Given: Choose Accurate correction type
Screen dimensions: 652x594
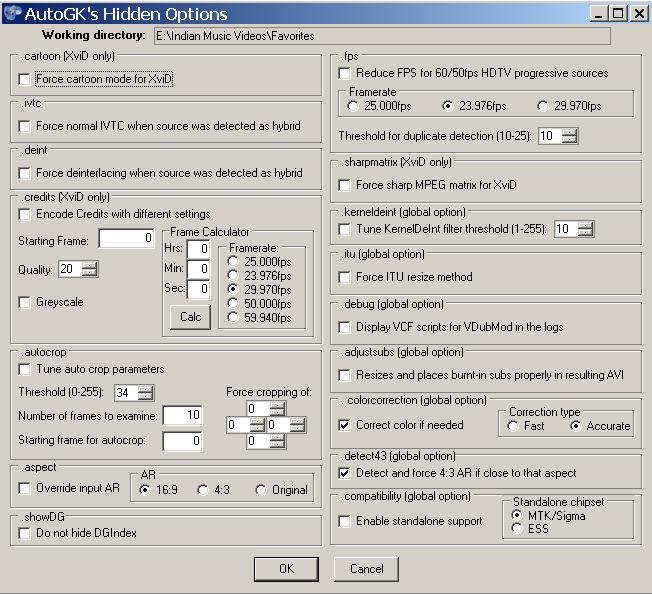Looking at the screenshot, I should (575, 426).
